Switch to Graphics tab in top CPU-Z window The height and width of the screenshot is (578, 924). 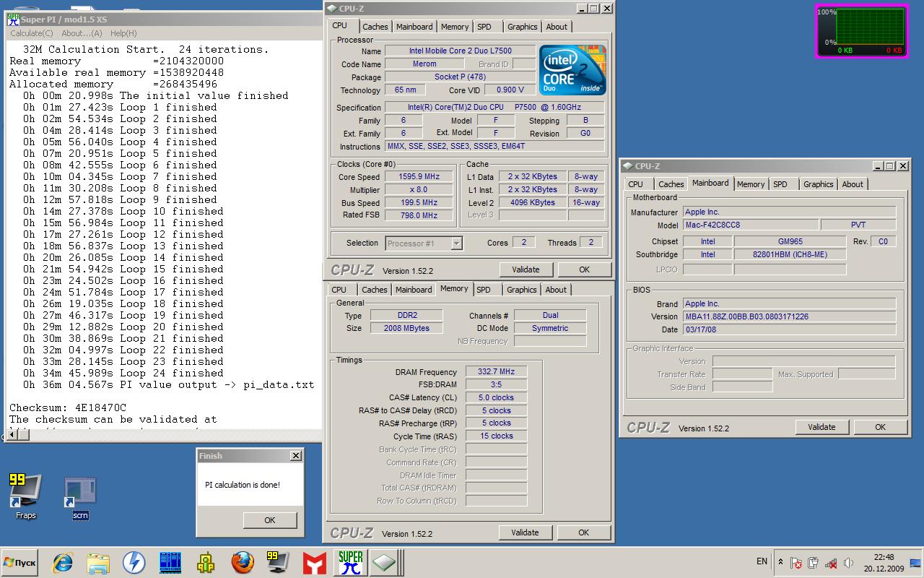click(522, 27)
